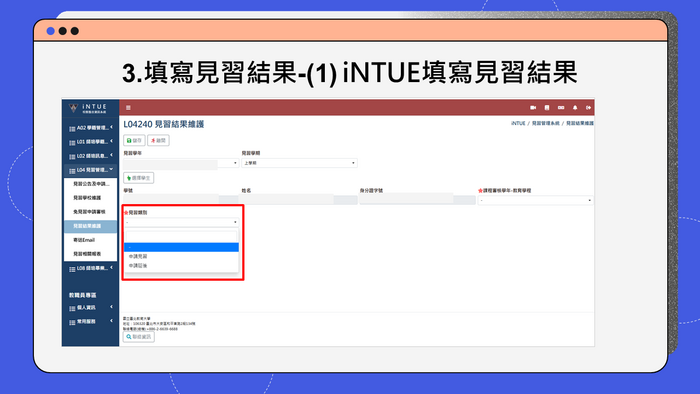The image size is (700, 394).
Task: Click the L04240 見習結果維護 page title
Action: pos(164,124)
